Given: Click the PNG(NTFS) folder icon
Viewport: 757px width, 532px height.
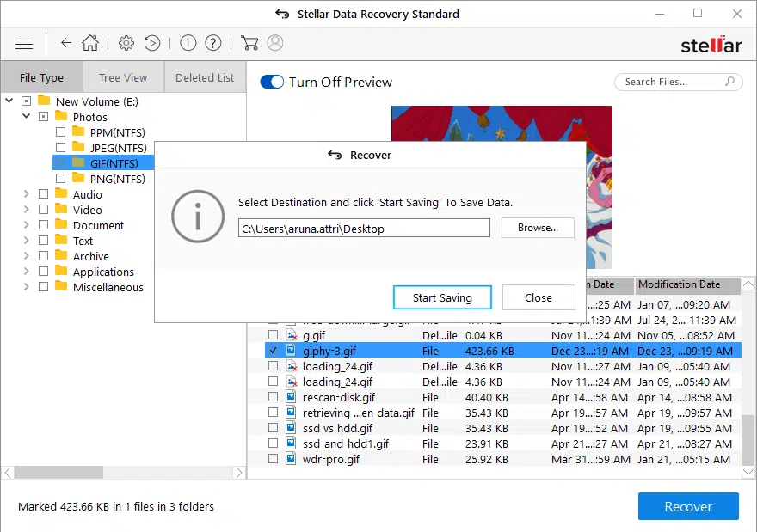Looking at the screenshot, I should [x=78, y=178].
